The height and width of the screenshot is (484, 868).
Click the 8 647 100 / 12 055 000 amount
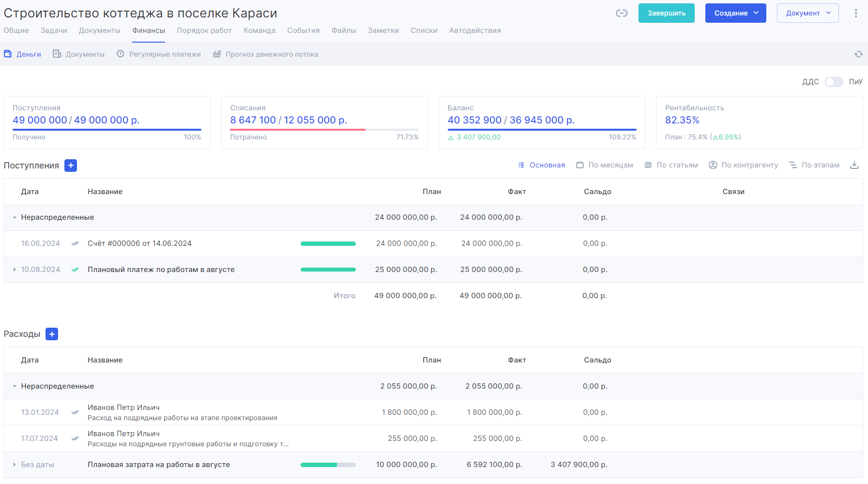click(289, 120)
